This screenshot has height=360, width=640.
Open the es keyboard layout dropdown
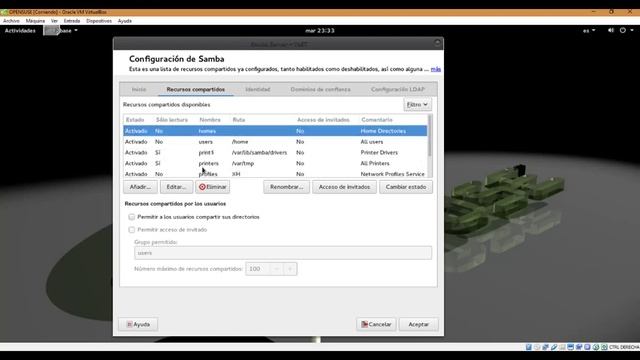(589, 31)
